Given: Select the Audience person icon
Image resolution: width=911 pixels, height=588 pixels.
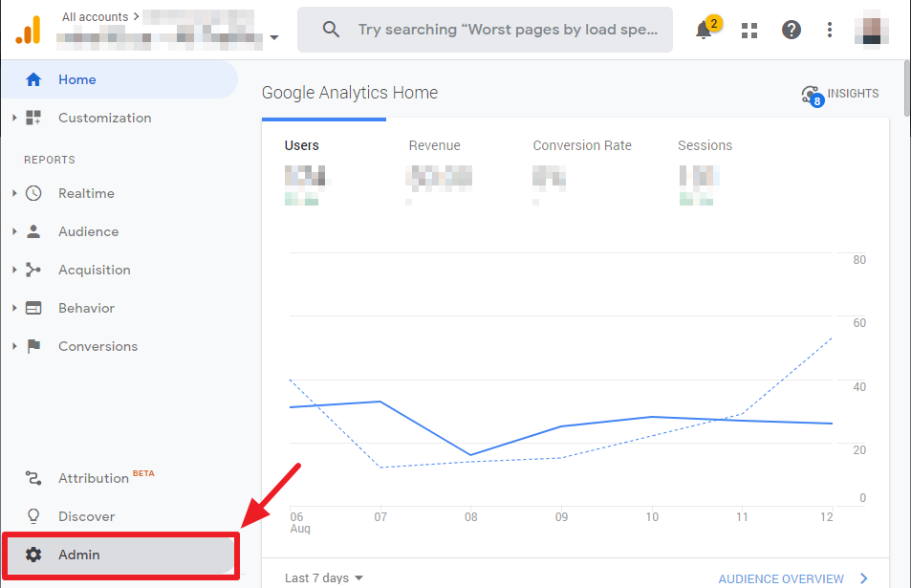Looking at the screenshot, I should click(x=33, y=231).
